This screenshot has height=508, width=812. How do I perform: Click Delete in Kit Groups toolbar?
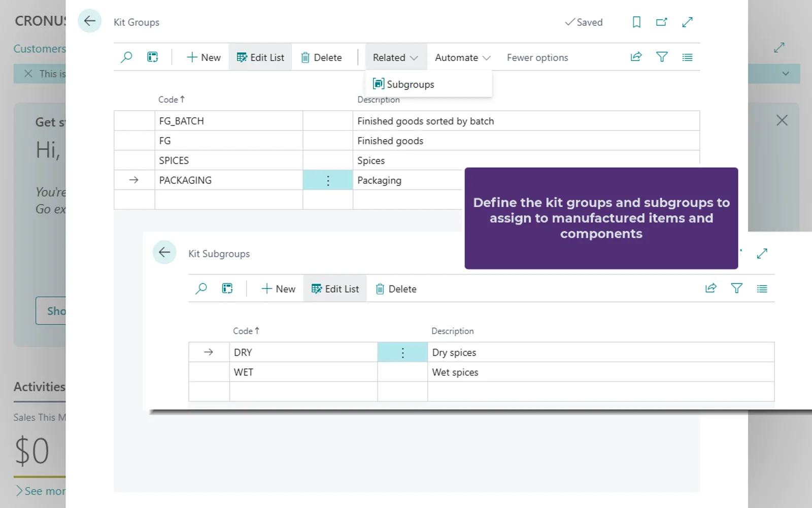pyautogui.click(x=321, y=57)
